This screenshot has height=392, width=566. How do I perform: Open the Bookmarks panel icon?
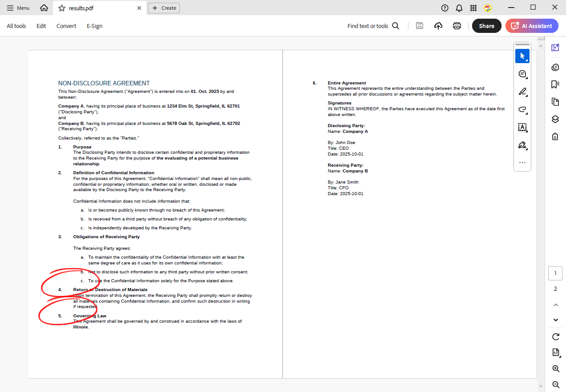coord(555,84)
